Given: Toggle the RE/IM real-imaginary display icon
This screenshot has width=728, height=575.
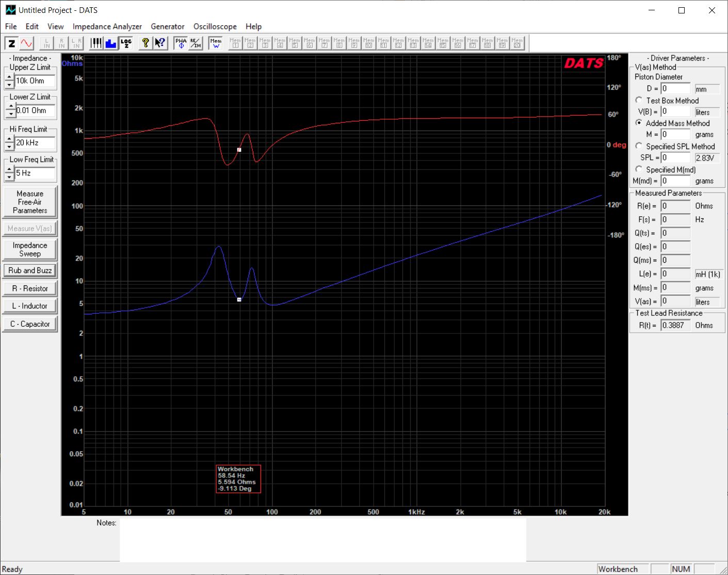Looking at the screenshot, I should (x=196, y=43).
